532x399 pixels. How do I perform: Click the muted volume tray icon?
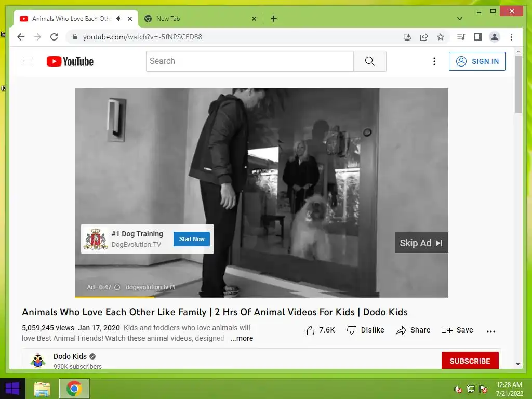[x=458, y=389]
